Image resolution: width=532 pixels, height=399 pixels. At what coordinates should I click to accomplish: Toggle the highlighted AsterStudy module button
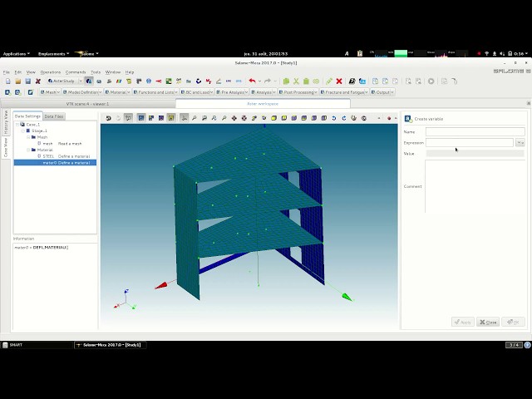point(89,81)
